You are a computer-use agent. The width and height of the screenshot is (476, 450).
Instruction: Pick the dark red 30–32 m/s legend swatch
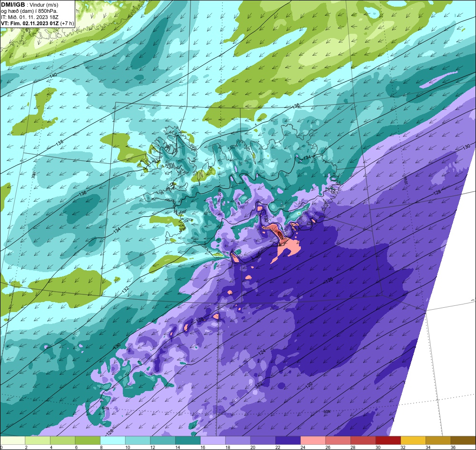coord(388,440)
